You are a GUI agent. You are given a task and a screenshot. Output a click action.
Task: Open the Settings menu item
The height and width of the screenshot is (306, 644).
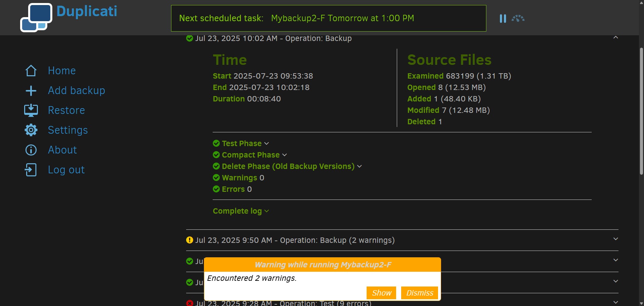click(68, 130)
